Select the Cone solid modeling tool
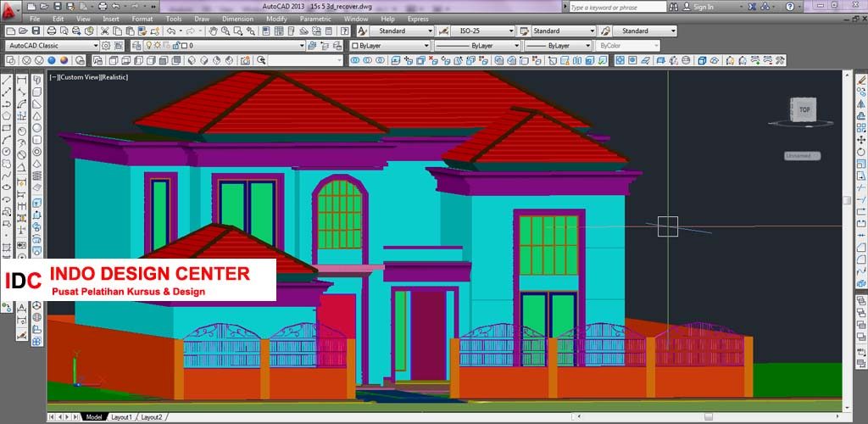 [x=36, y=115]
